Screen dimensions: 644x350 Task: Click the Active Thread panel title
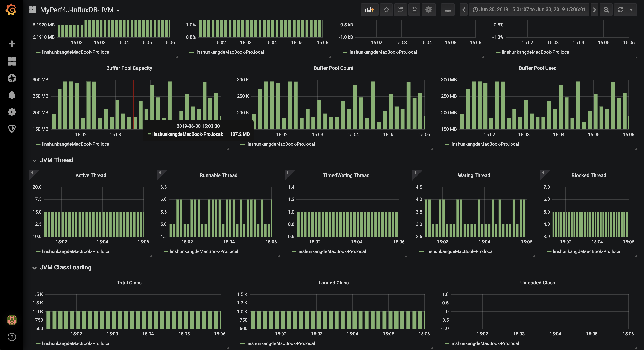pyautogui.click(x=91, y=175)
